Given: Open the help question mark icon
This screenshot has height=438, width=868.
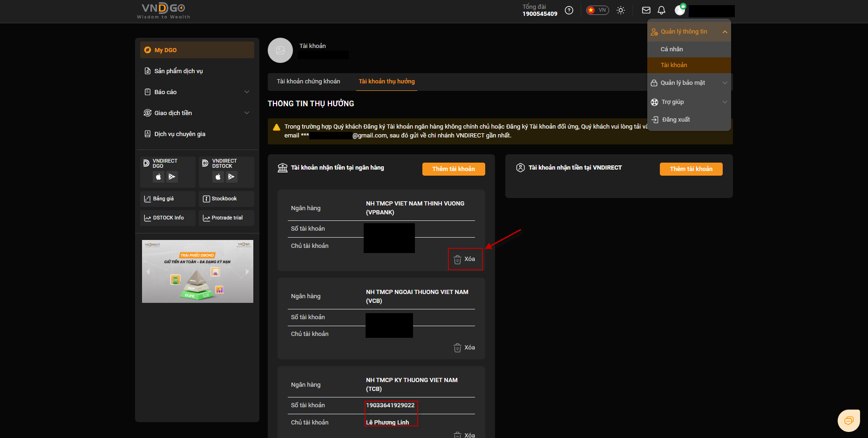Looking at the screenshot, I should (x=569, y=10).
